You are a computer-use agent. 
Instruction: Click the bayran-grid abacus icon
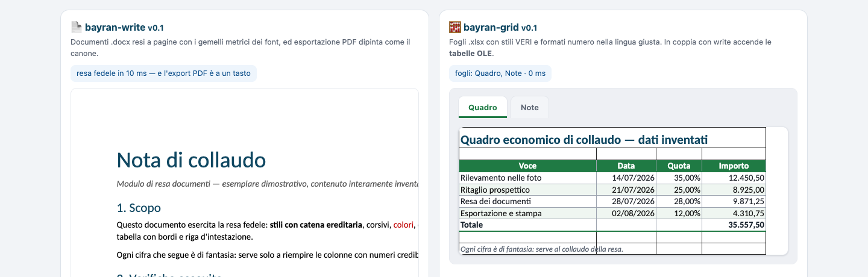tap(454, 27)
